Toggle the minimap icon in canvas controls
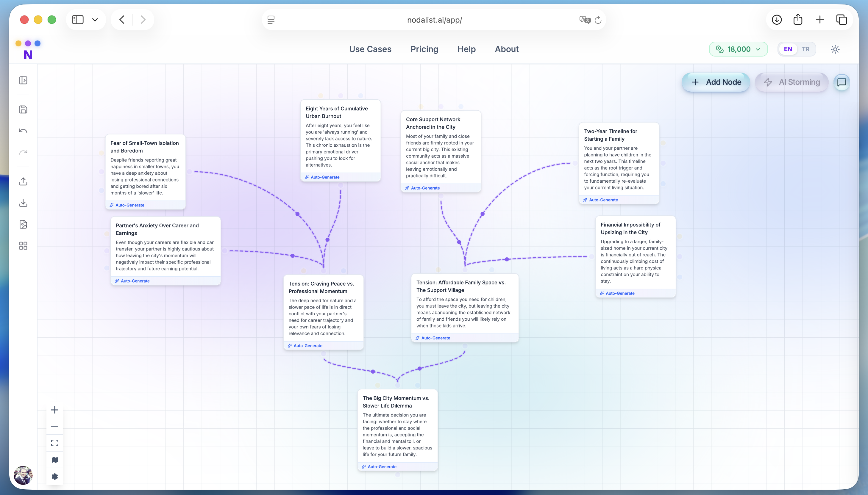This screenshot has height=495, width=868. tap(55, 460)
